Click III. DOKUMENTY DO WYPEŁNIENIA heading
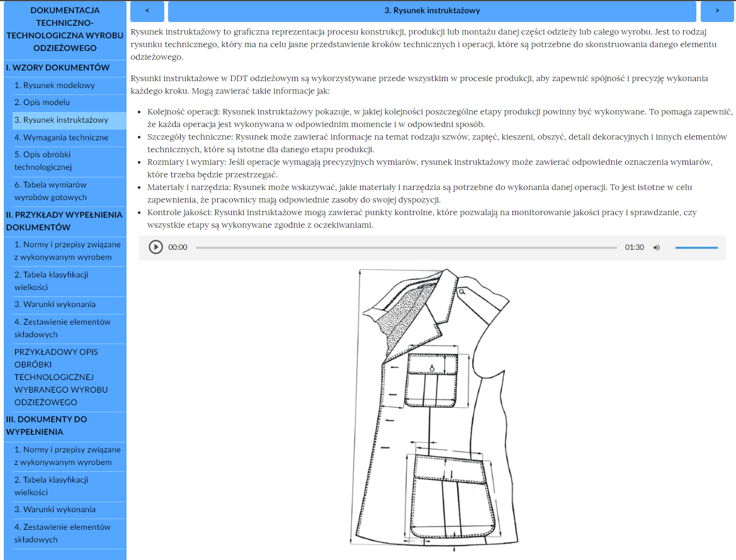The height and width of the screenshot is (560, 736). 47,425
